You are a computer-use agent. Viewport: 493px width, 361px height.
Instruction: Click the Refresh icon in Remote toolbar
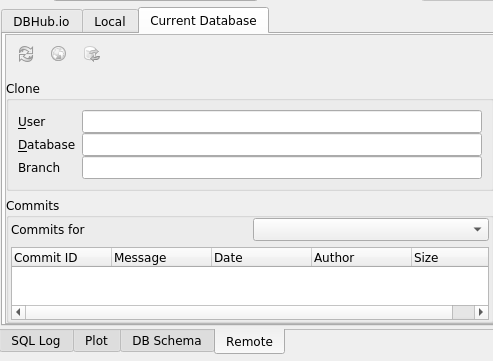pyautogui.click(x=26, y=54)
